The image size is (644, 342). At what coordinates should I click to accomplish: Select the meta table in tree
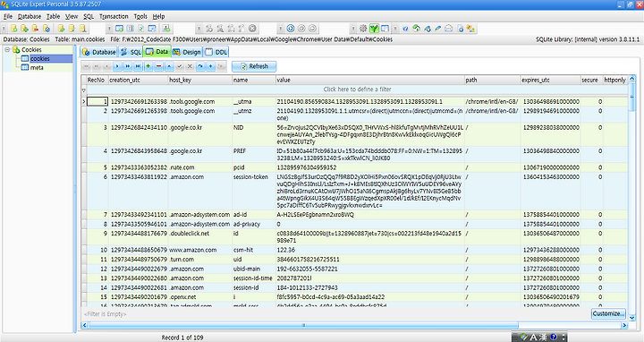37,68
